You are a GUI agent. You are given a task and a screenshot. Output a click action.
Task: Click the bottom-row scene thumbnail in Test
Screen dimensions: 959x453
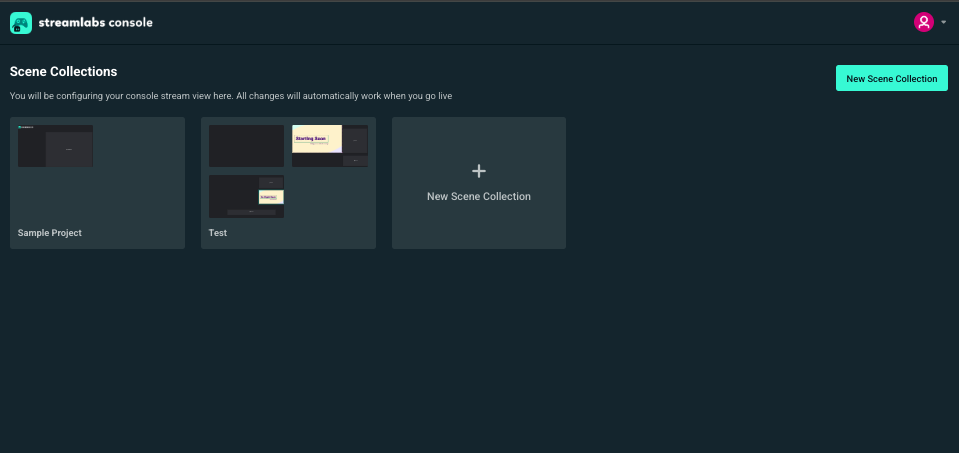pyautogui.click(x=246, y=196)
